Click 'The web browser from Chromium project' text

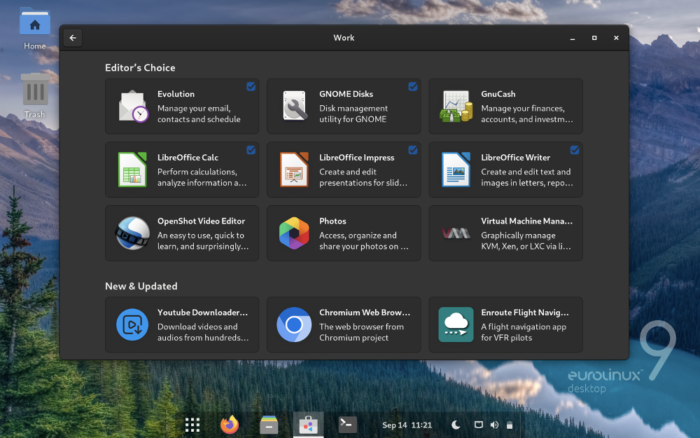[x=361, y=332]
